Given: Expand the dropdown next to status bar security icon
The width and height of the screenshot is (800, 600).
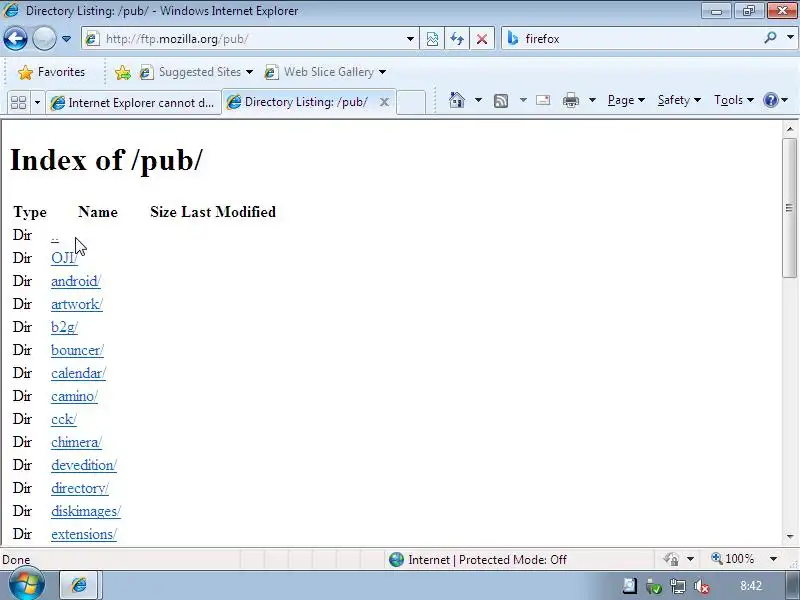Looking at the screenshot, I should (690, 560).
